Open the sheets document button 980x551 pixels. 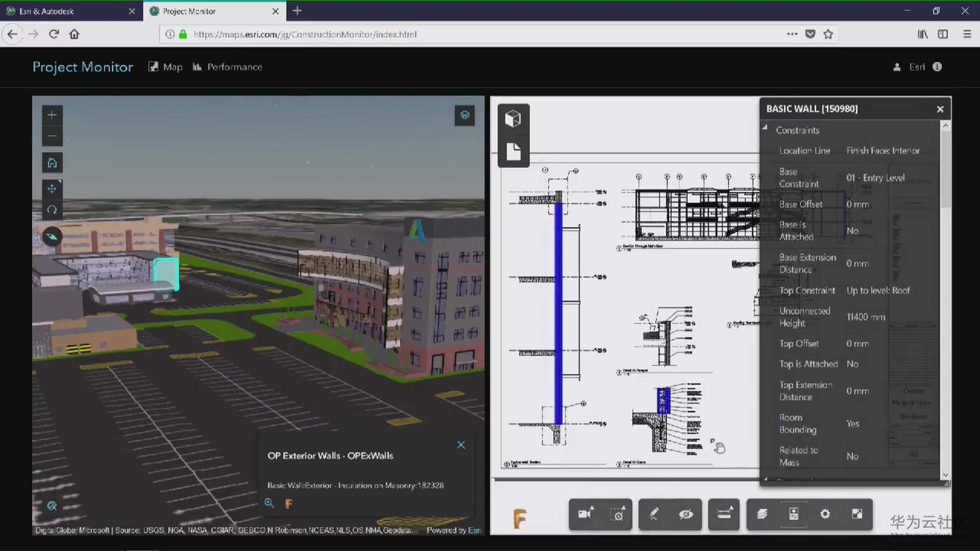pyautogui.click(x=513, y=151)
